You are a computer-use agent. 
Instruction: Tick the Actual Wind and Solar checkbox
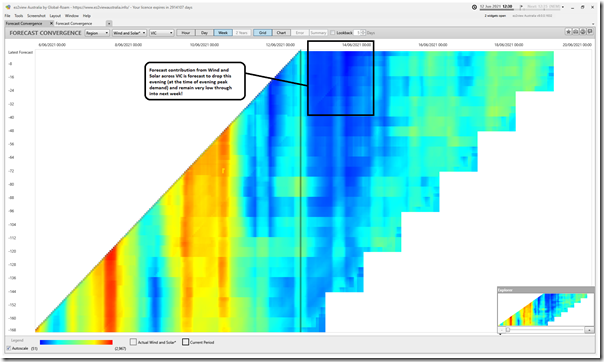pyautogui.click(x=133, y=342)
